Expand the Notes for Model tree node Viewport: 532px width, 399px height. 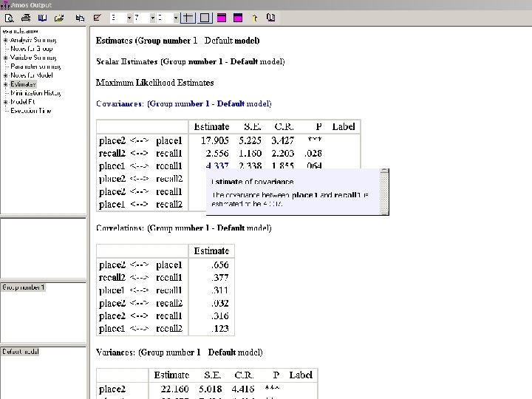click(x=5, y=75)
